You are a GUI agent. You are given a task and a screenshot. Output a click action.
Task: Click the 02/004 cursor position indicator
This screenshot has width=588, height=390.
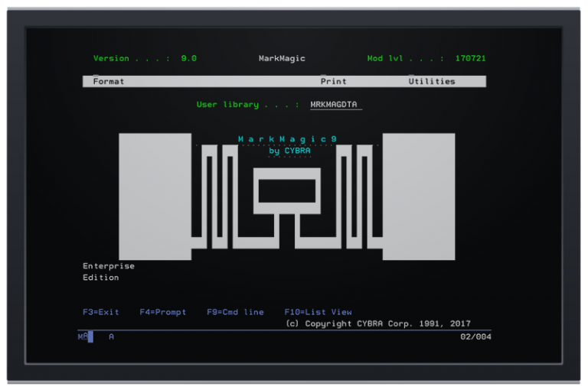[x=475, y=336]
